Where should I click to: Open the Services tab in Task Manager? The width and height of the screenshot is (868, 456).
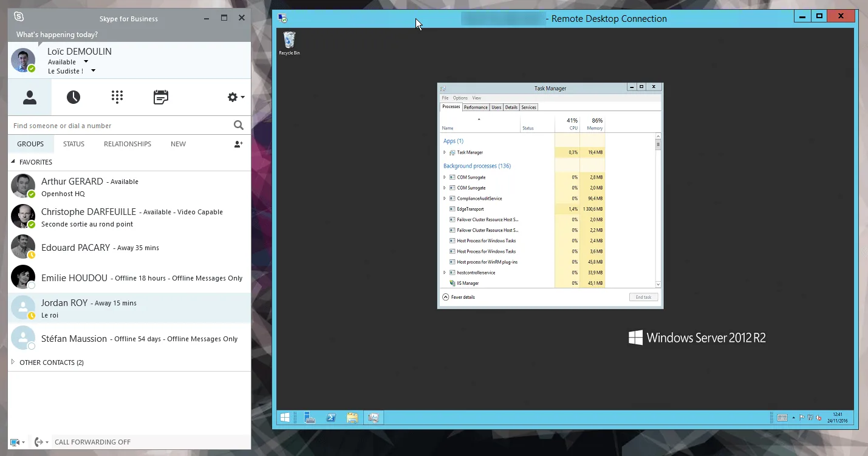click(529, 107)
